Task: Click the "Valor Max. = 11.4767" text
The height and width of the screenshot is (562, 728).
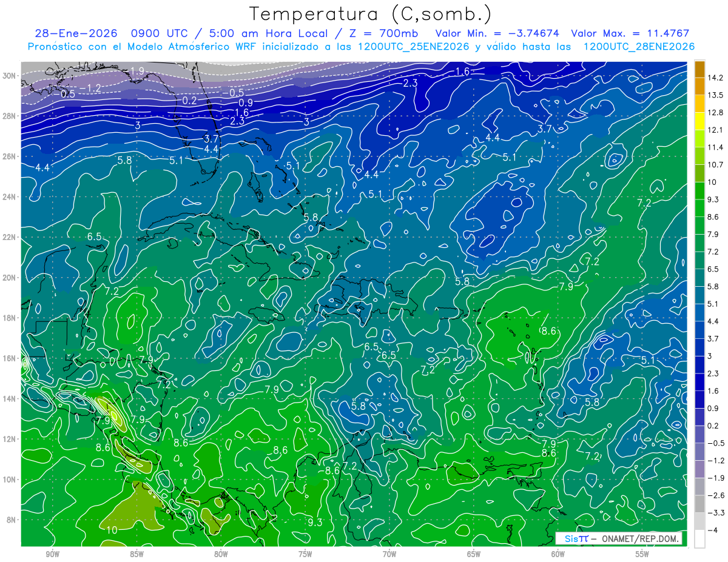Action: pyautogui.click(x=630, y=33)
